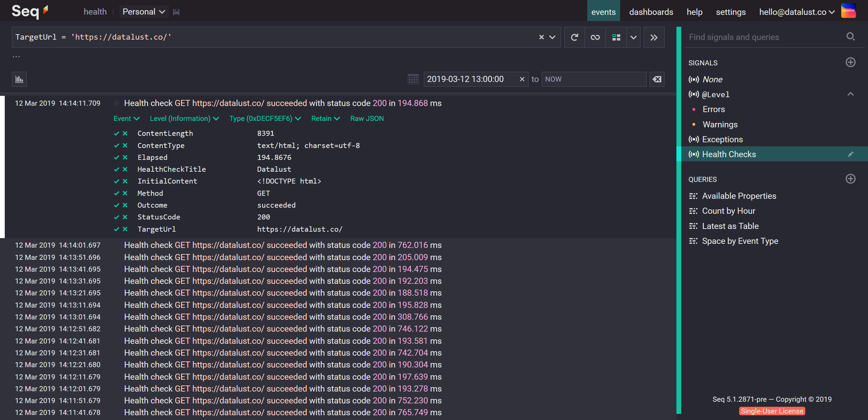The width and height of the screenshot is (868, 420).
Task: Find events matching Elapsed check mark
Action: tap(117, 157)
